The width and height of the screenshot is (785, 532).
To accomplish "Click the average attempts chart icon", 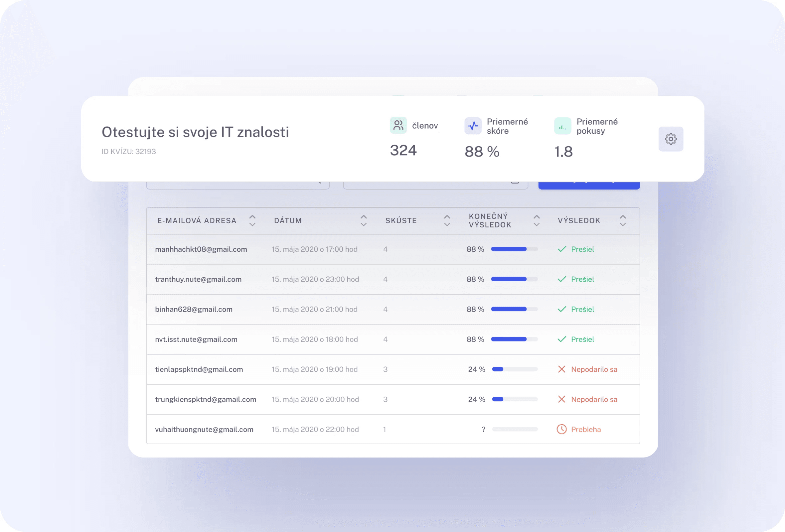I will [x=563, y=126].
